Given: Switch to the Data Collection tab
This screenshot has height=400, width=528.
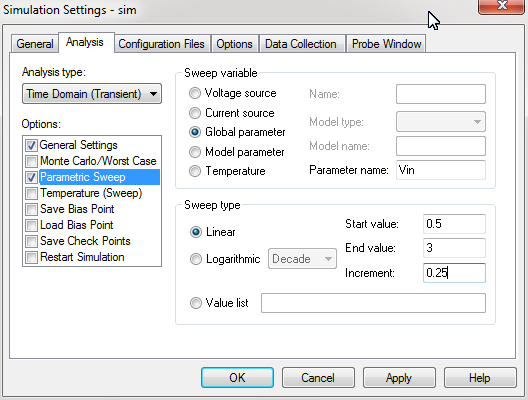Looking at the screenshot, I should coord(301,44).
